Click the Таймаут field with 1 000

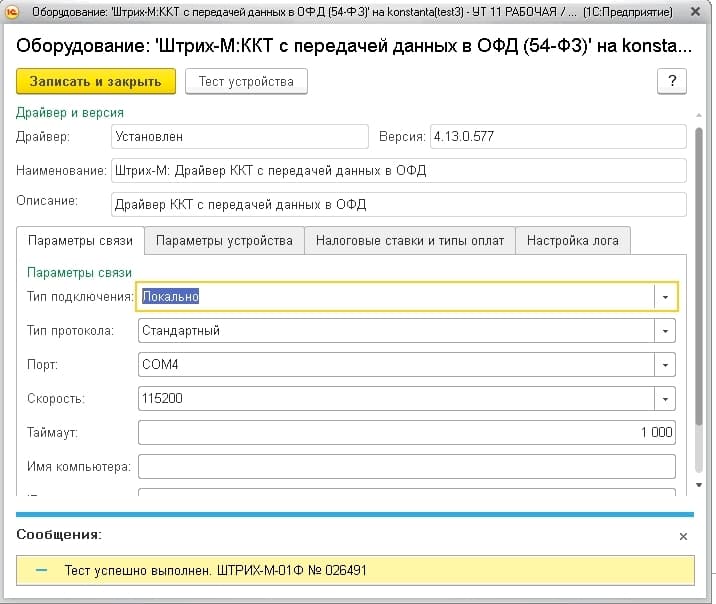pos(407,432)
